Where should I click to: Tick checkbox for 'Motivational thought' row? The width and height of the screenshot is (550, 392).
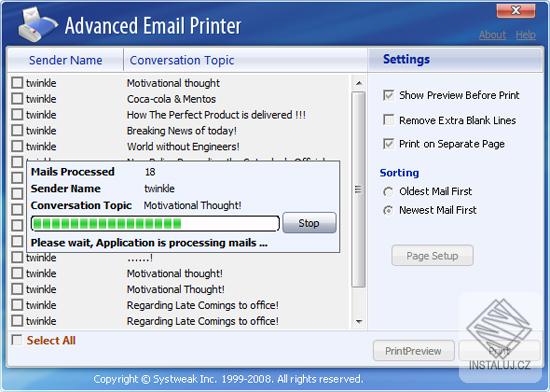click(17, 83)
